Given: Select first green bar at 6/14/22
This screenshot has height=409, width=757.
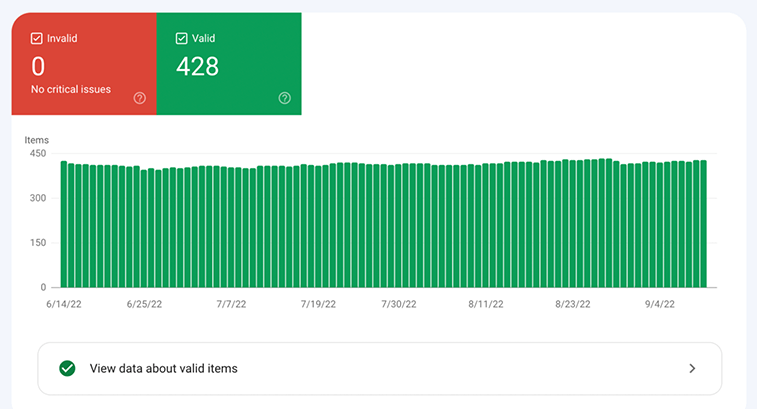Looking at the screenshot, I should [64, 225].
